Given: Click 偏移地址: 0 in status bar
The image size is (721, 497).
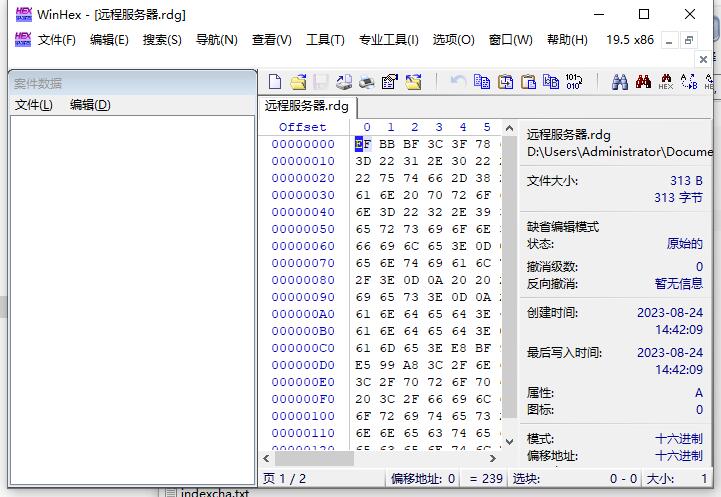Looking at the screenshot, I should [x=423, y=479].
